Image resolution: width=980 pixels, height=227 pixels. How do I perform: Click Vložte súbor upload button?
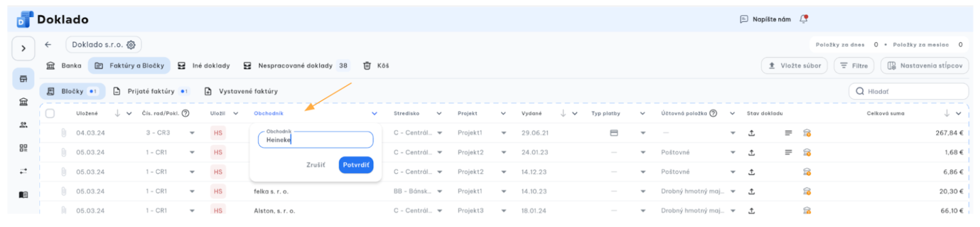click(794, 65)
